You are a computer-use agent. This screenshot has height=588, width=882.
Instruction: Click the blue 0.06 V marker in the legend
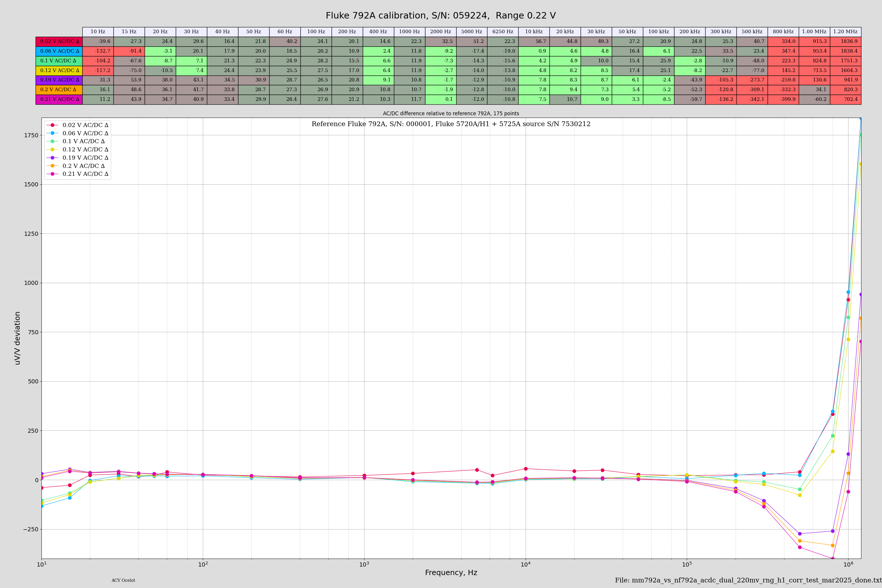[53, 133]
